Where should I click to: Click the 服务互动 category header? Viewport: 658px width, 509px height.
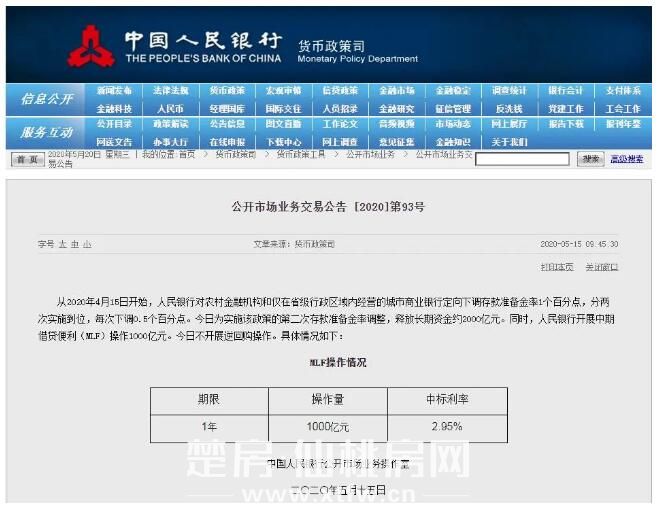(47, 133)
